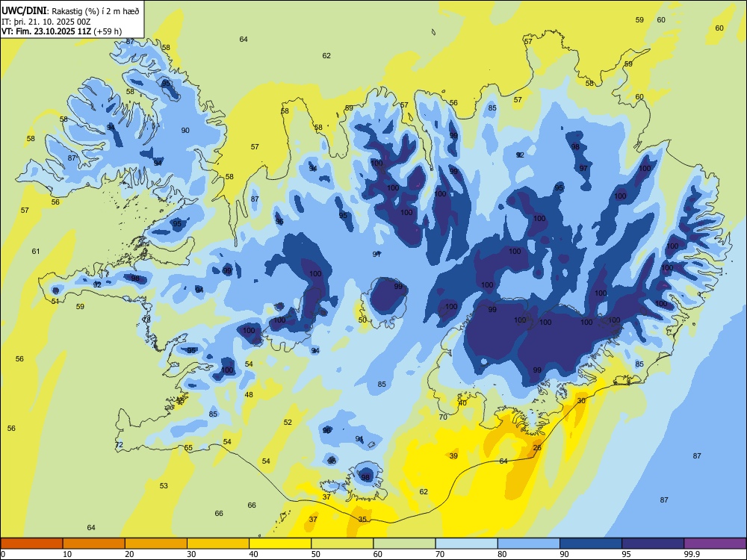Viewport: 747px width, 560px height.
Task: Click the 90–95 dark blue legend swatch
Action: (591, 544)
